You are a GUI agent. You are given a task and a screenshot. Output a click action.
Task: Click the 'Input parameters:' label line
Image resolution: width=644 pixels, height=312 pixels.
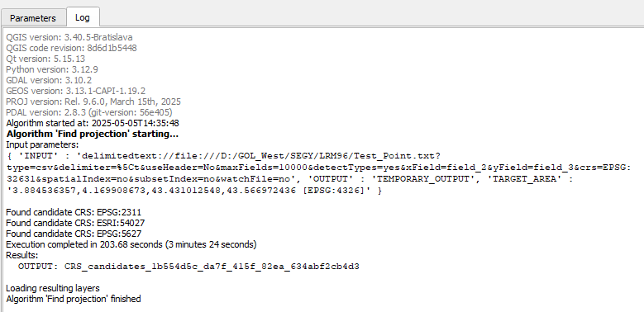[42, 144]
